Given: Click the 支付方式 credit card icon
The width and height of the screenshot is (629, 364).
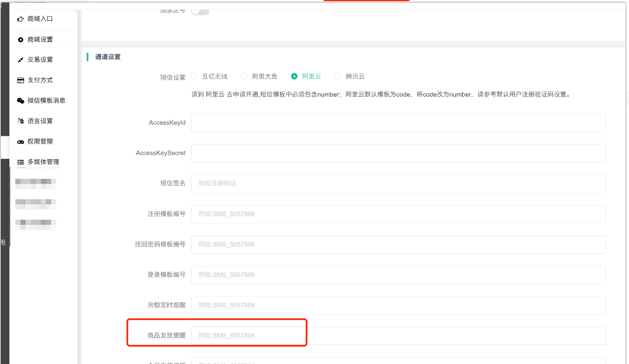Looking at the screenshot, I should click(x=20, y=80).
